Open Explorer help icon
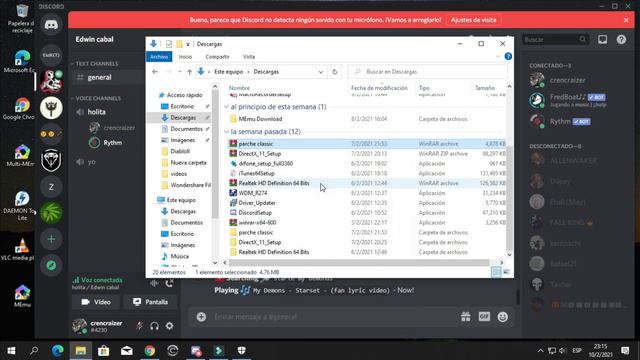 click(x=508, y=57)
